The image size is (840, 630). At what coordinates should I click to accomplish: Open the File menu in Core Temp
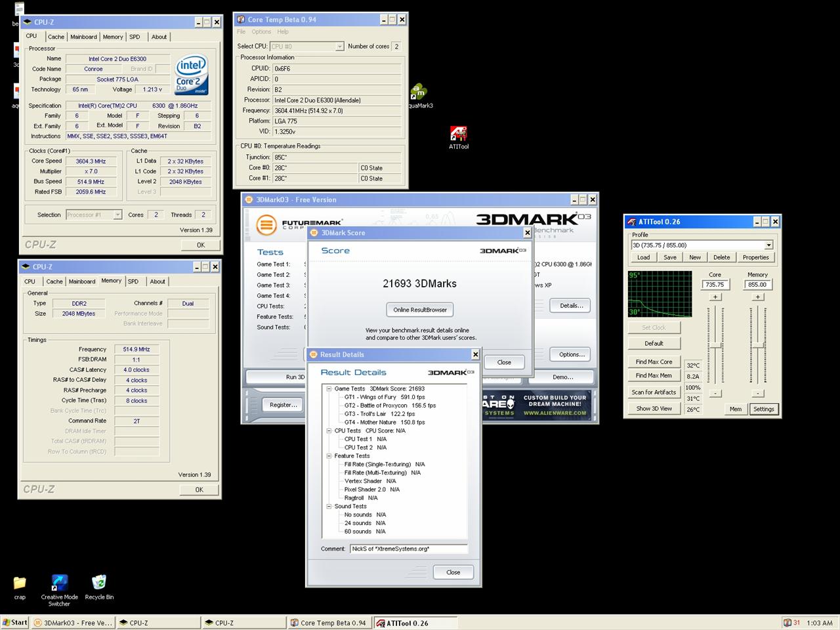(241, 31)
